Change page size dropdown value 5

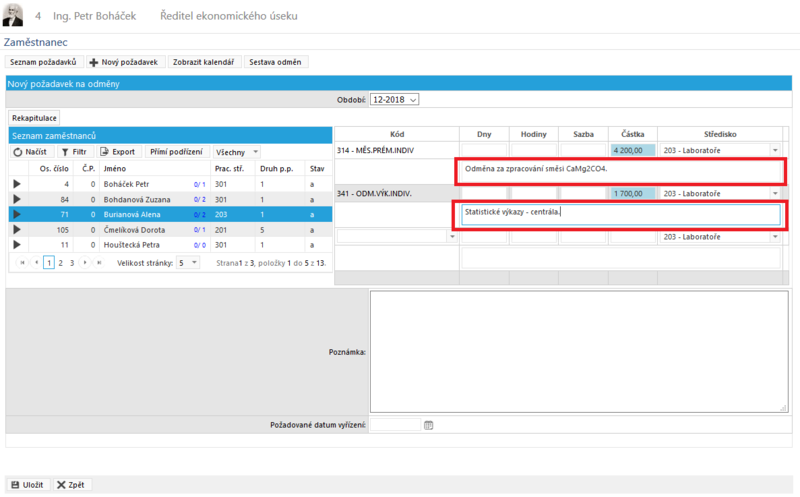(188, 263)
